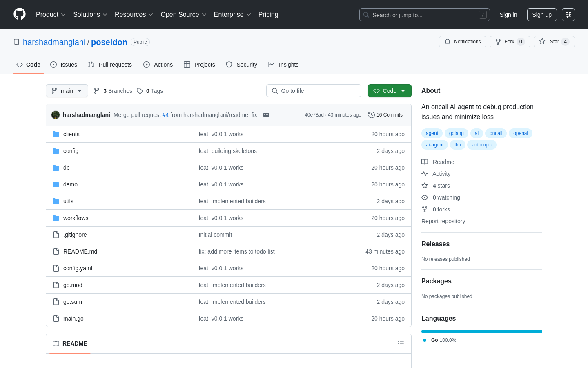Click the Pricing link
Image resolution: width=588 pixels, height=368 pixels.
tap(268, 15)
